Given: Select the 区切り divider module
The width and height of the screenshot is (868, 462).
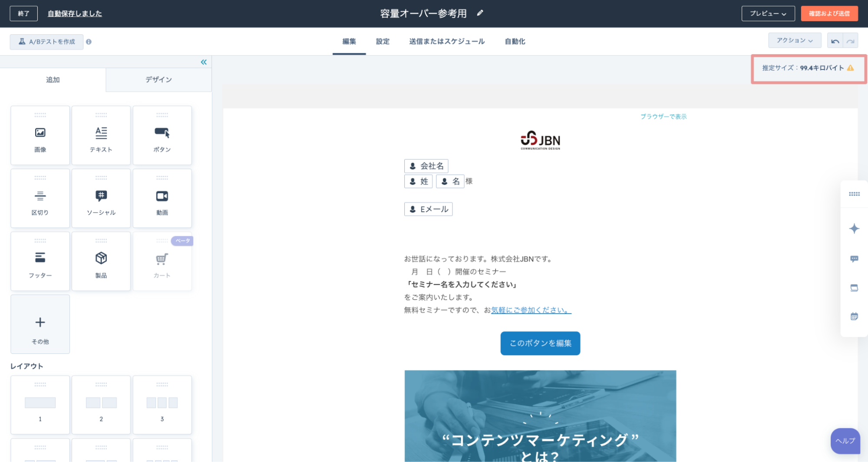Looking at the screenshot, I should pyautogui.click(x=40, y=198).
